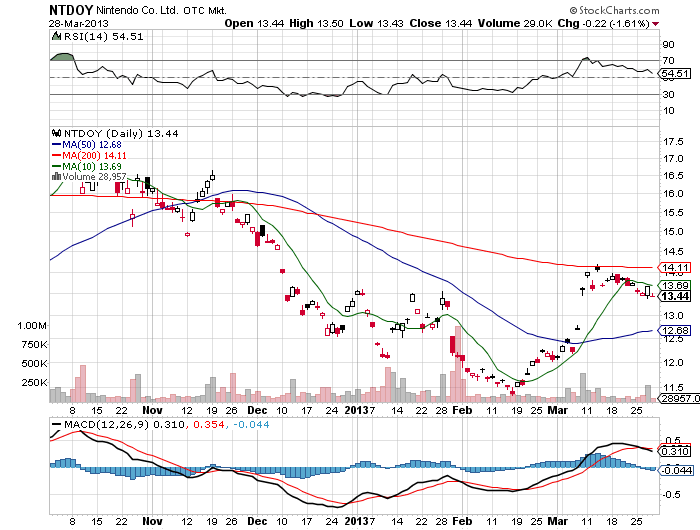Click the 17.0 price axis label
The height and width of the screenshot is (530, 700).
[x=673, y=159]
